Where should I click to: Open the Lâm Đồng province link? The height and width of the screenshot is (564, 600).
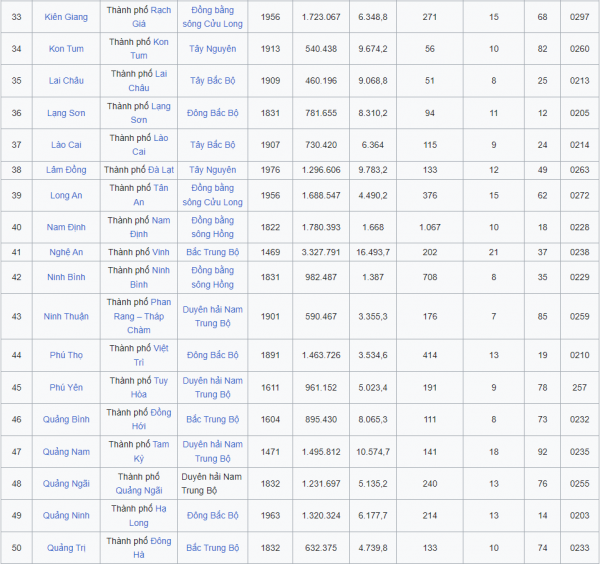(x=66, y=170)
